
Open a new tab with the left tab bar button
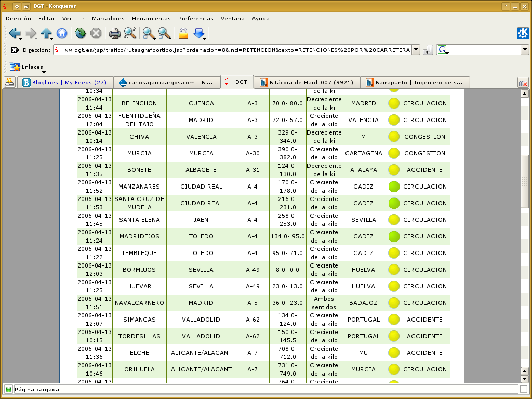(10, 82)
